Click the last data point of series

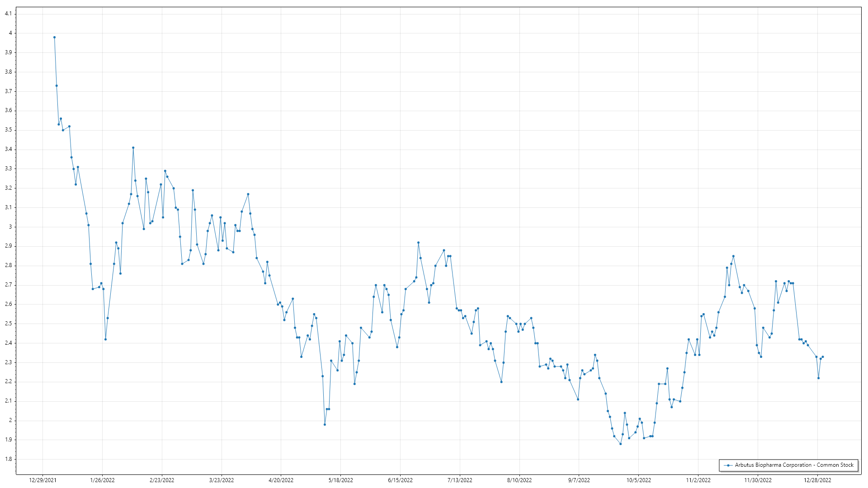[823, 357]
